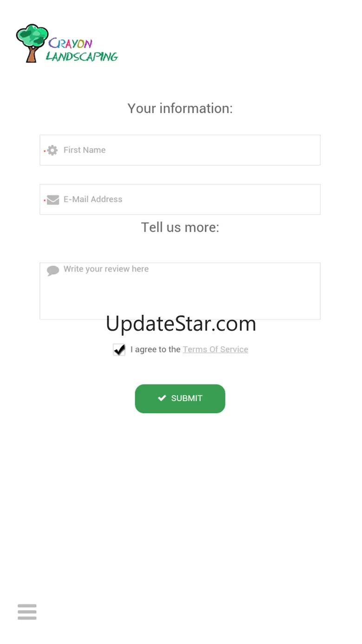Open the Terms Of Service link
Screen dimensions: 362x644
click(215, 350)
